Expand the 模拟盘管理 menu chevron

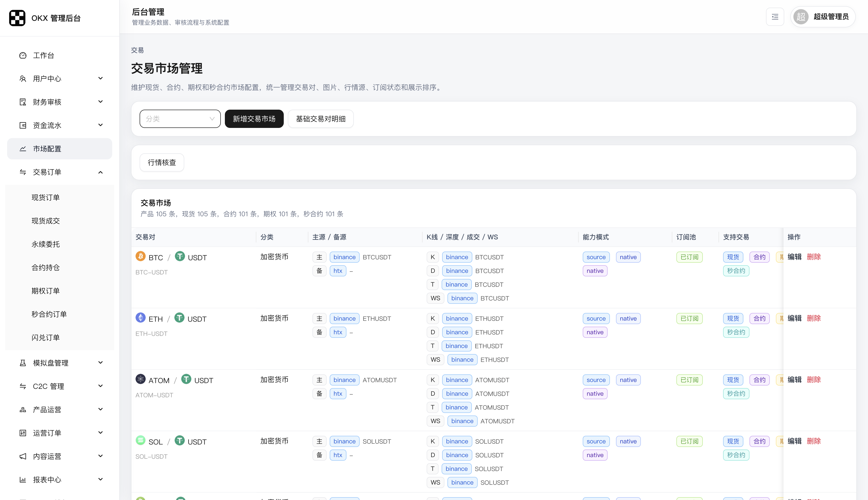(x=101, y=363)
